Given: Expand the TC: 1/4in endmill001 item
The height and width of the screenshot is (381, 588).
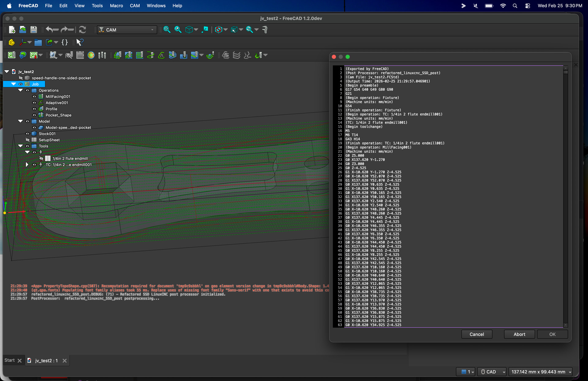Looking at the screenshot, I should (27, 165).
